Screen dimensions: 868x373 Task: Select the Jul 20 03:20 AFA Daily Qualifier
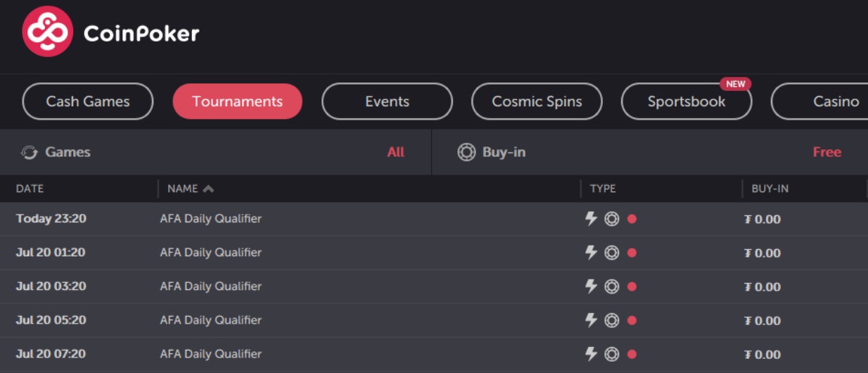coord(210,286)
